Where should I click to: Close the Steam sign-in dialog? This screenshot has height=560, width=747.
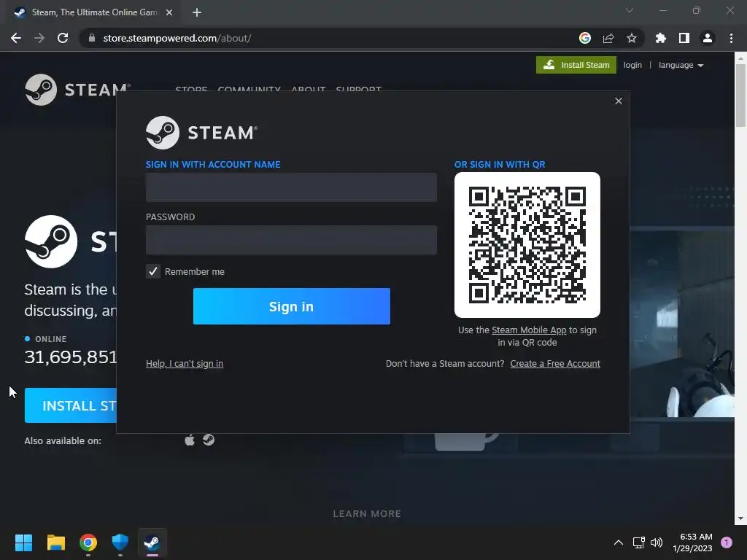click(619, 101)
